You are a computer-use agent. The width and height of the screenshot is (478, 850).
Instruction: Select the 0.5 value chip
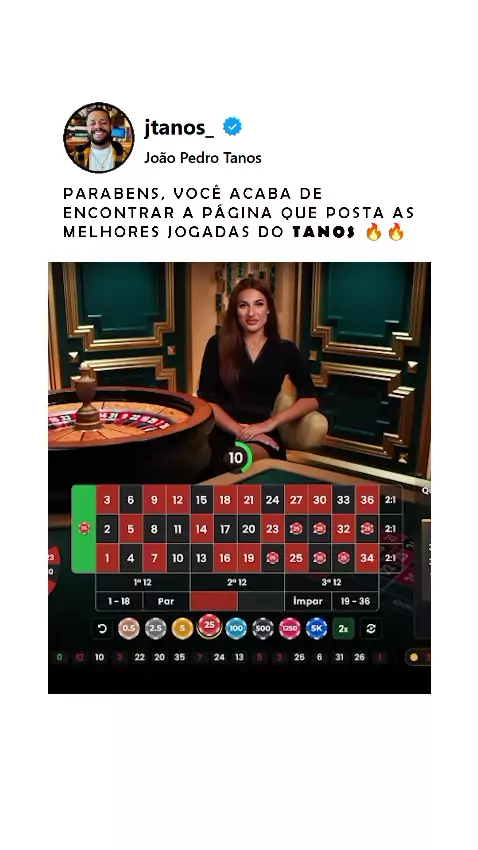(x=128, y=628)
